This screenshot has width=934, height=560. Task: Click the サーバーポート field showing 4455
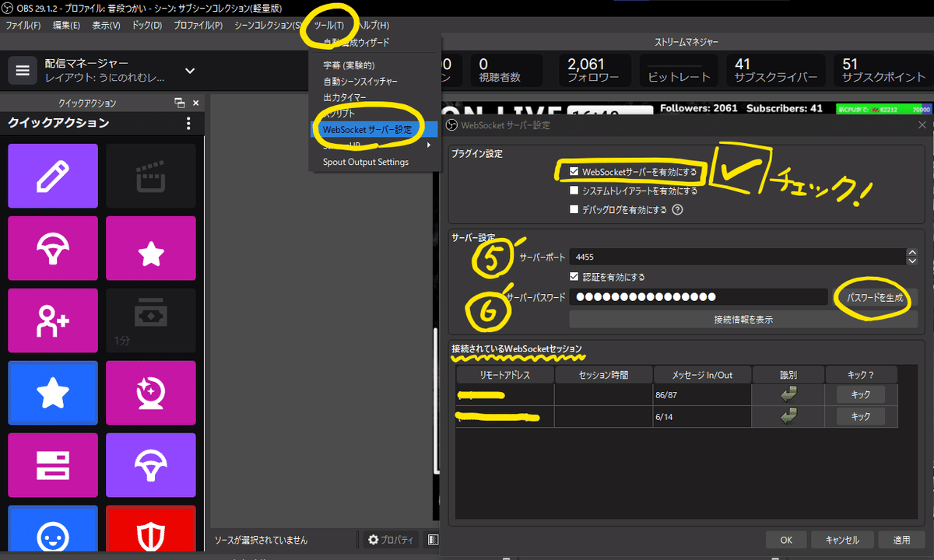tap(738, 257)
